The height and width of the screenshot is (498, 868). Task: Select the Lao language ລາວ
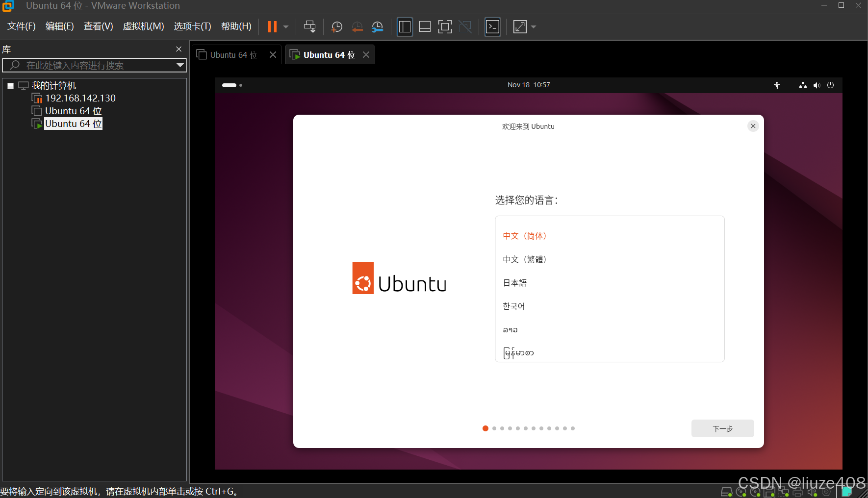tap(610, 330)
